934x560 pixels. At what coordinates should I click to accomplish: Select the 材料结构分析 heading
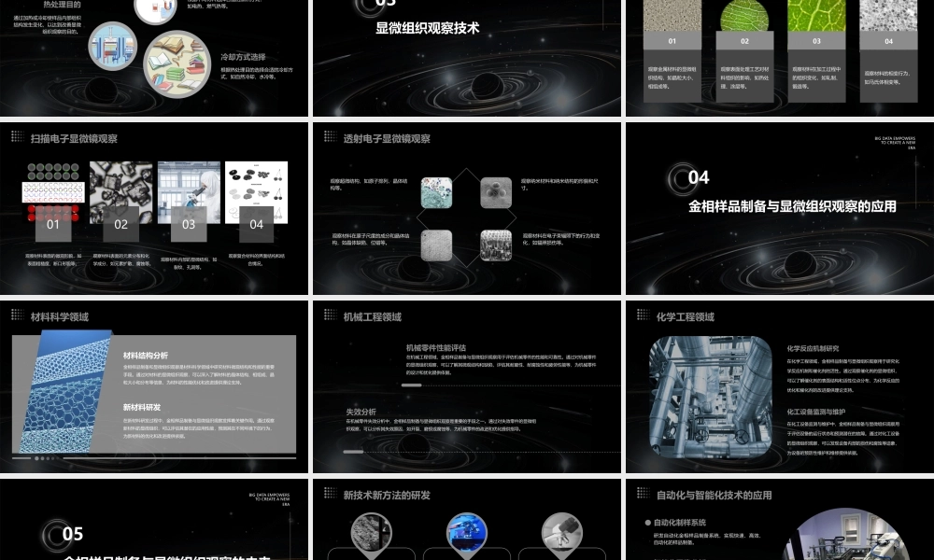[146, 356]
